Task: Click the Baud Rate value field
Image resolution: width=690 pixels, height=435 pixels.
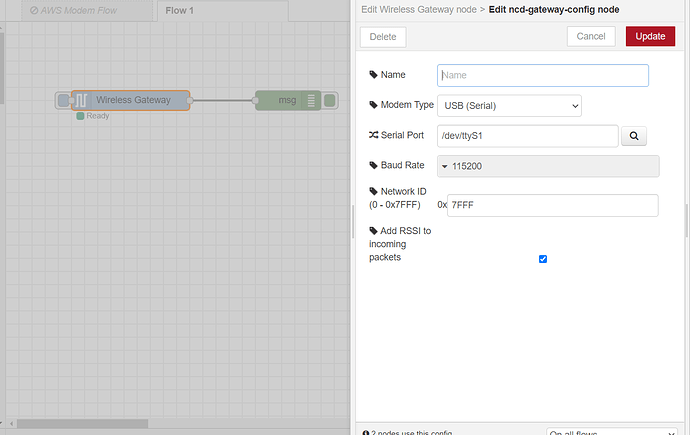Action: click(x=548, y=166)
